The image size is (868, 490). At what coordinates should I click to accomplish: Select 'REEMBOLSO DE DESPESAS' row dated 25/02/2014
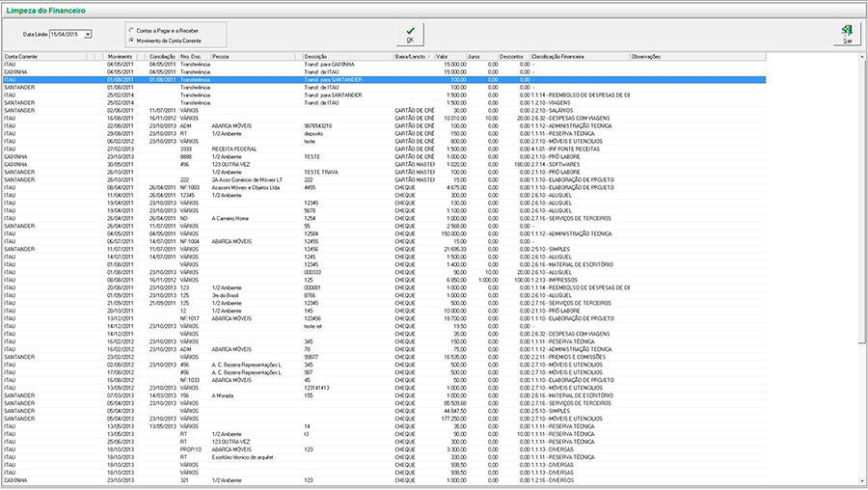384,95
